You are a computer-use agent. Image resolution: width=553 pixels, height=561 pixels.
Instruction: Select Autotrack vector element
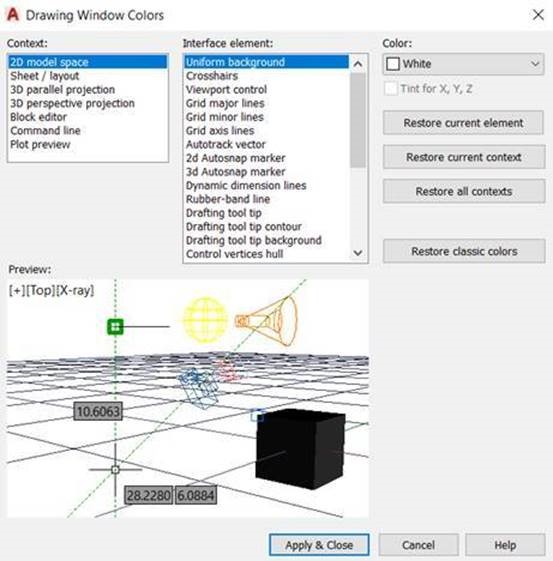click(x=266, y=144)
